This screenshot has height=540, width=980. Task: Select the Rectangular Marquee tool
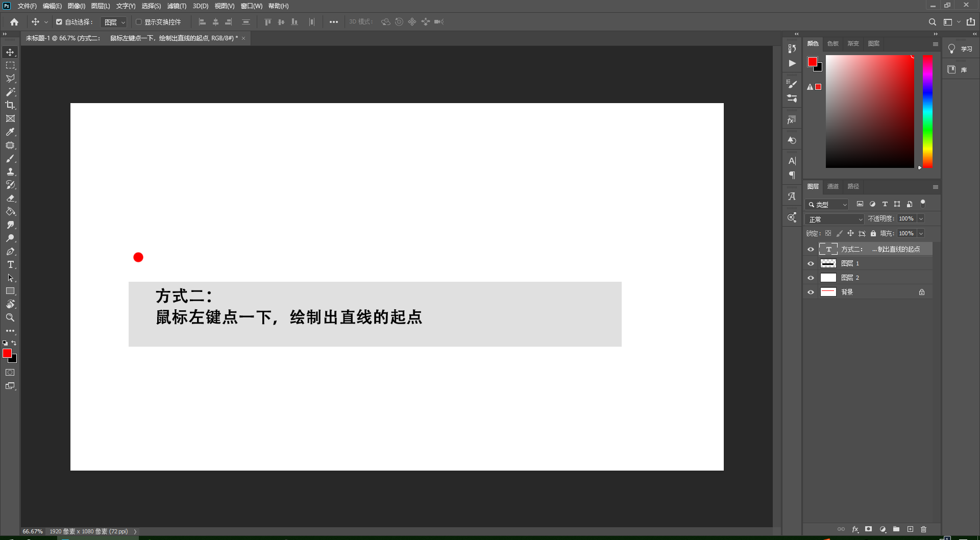(10, 65)
